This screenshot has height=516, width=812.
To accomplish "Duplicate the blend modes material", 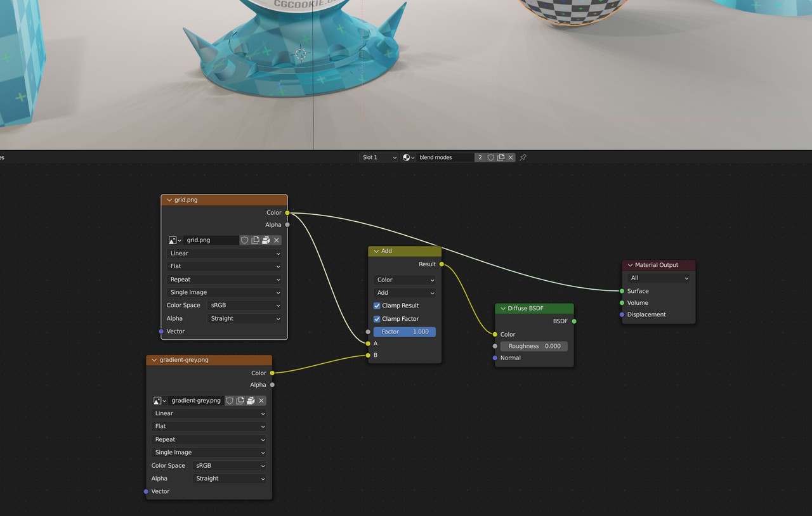I will coord(501,157).
